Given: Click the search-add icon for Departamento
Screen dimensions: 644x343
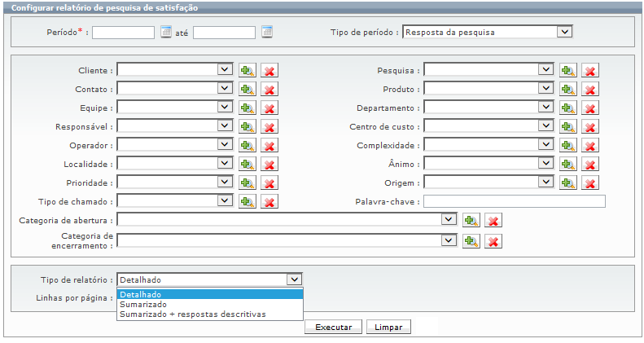Looking at the screenshot, I should (568, 108).
